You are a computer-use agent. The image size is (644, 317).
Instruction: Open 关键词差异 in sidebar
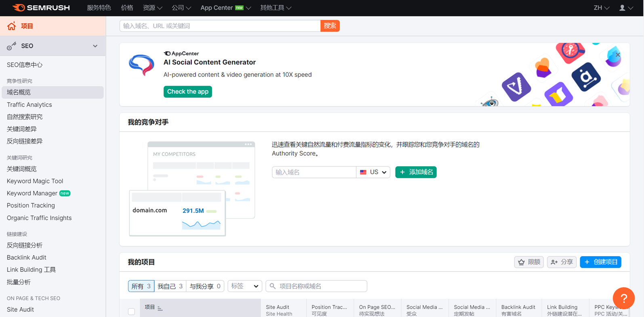click(x=22, y=129)
